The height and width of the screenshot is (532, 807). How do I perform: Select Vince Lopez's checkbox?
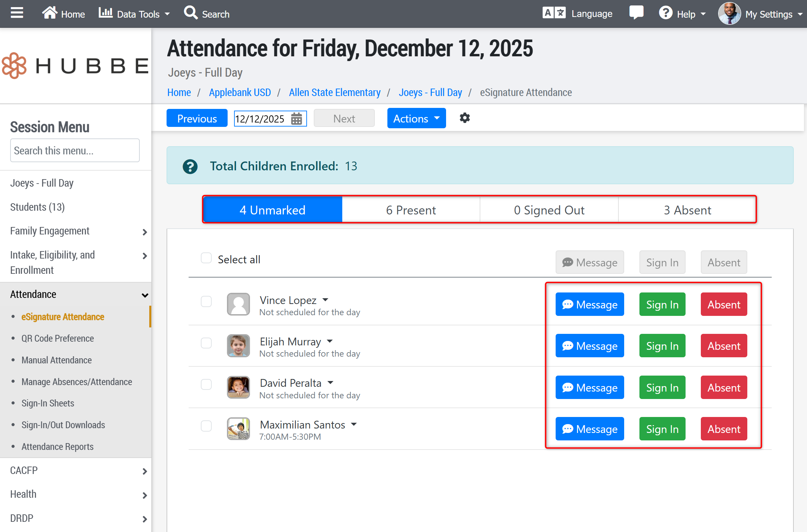206,301
